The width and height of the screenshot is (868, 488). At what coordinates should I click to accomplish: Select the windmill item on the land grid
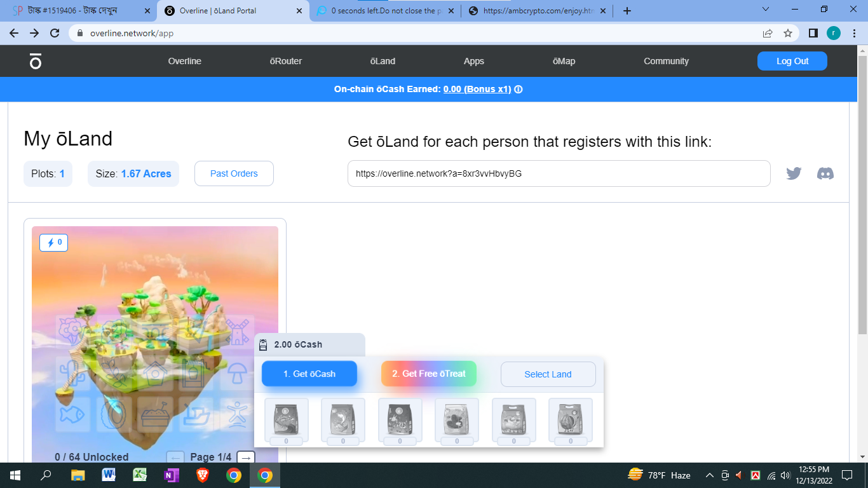click(237, 330)
